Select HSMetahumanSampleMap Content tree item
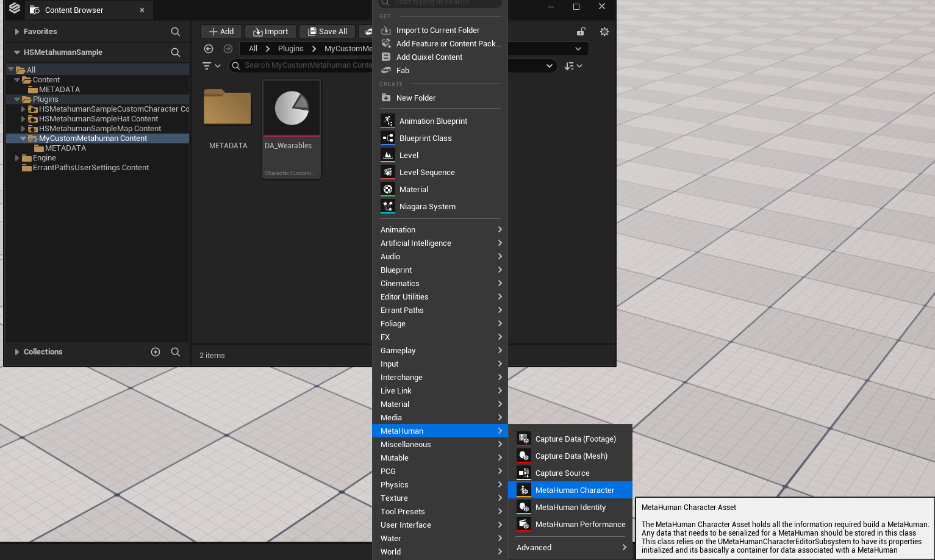The height and width of the screenshot is (560, 935). pyautogui.click(x=100, y=129)
